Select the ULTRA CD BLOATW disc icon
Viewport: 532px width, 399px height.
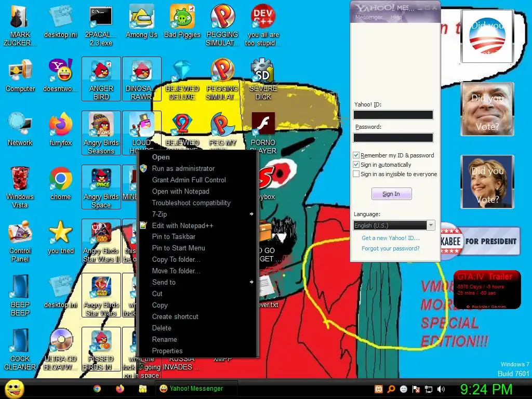pyautogui.click(x=60, y=349)
